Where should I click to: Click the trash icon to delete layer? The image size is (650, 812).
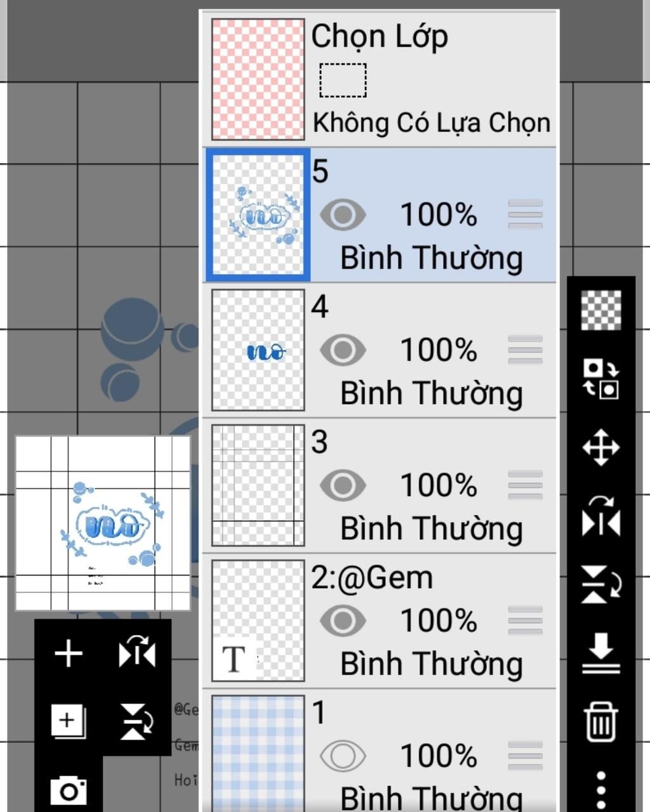pyautogui.click(x=600, y=721)
